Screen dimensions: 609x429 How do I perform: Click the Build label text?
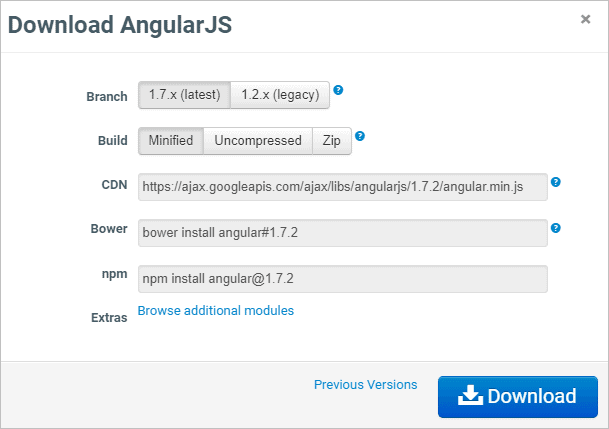tap(113, 141)
